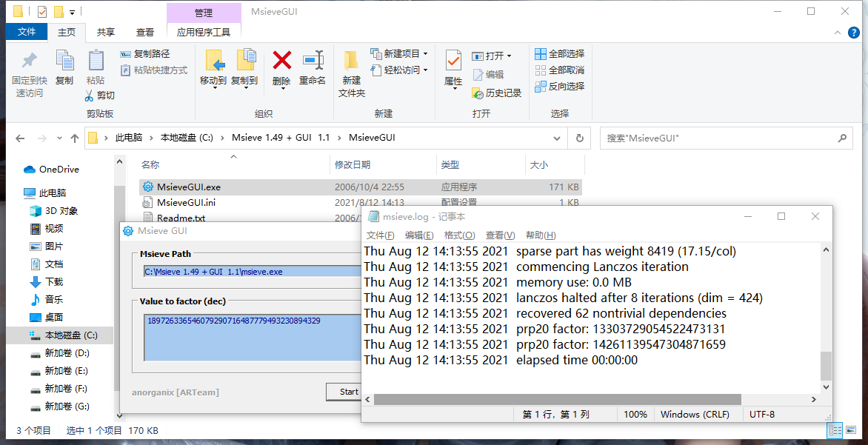
Task: Click the Start button in Msieve GUI
Action: click(x=344, y=392)
